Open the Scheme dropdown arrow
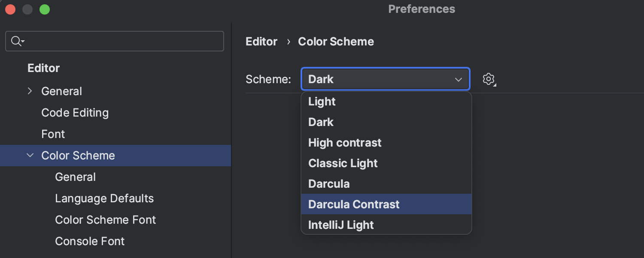The width and height of the screenshot is (644, 258). 458,79
